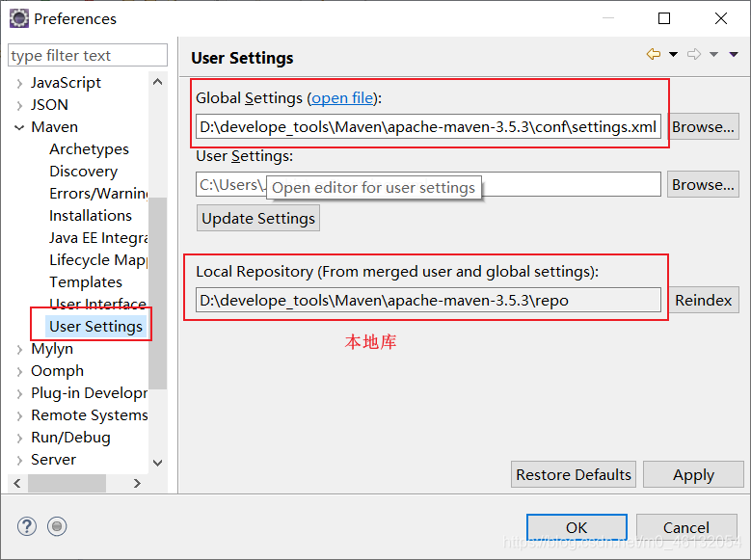Expand the JavaScript tree node

coord(19,83)
